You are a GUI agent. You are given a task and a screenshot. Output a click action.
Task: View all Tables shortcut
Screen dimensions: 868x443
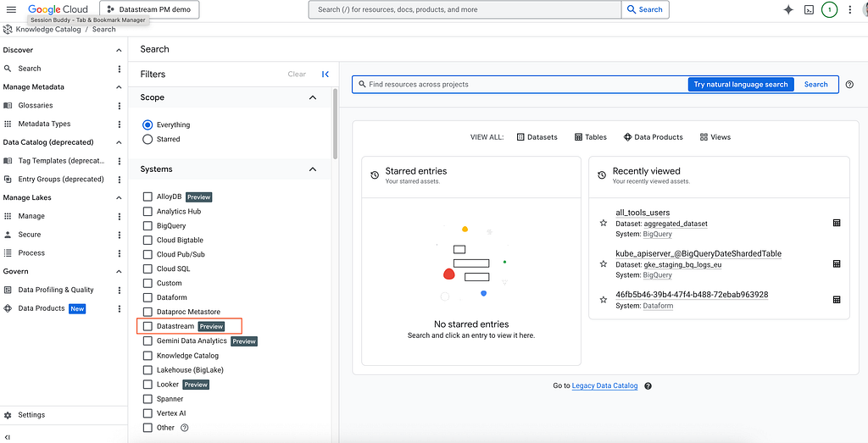click(590, 137)
